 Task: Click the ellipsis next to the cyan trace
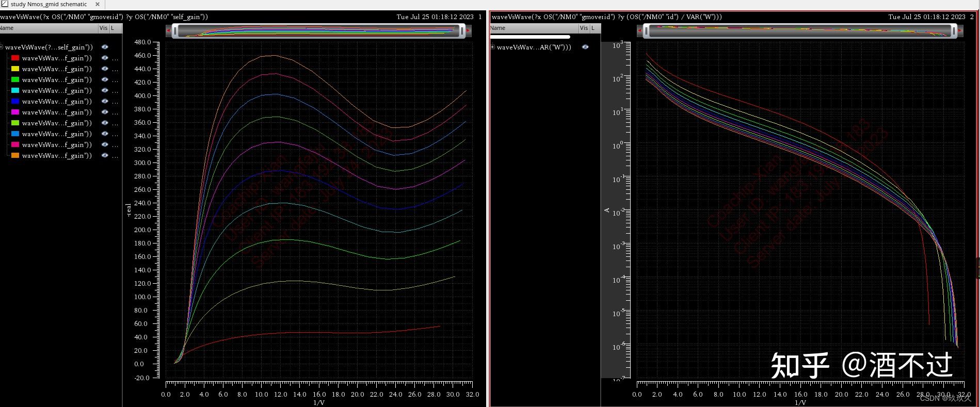(115, 91)
